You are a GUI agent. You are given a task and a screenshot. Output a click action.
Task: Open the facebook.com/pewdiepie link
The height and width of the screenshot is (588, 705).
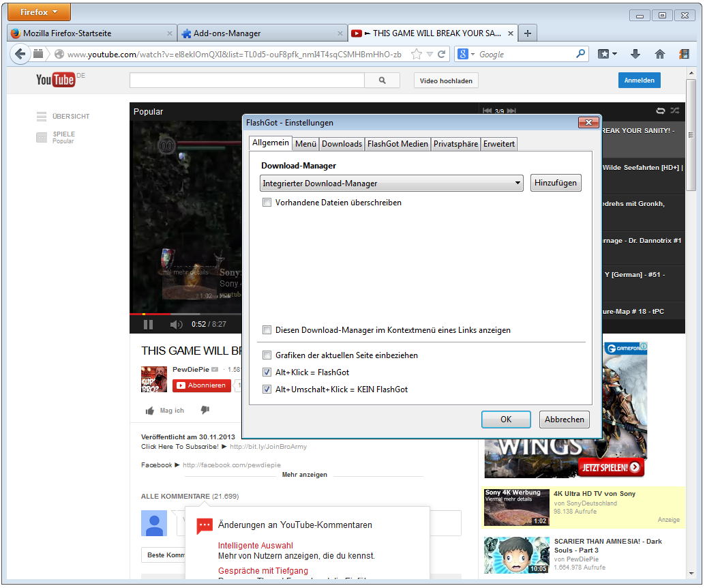232,465
